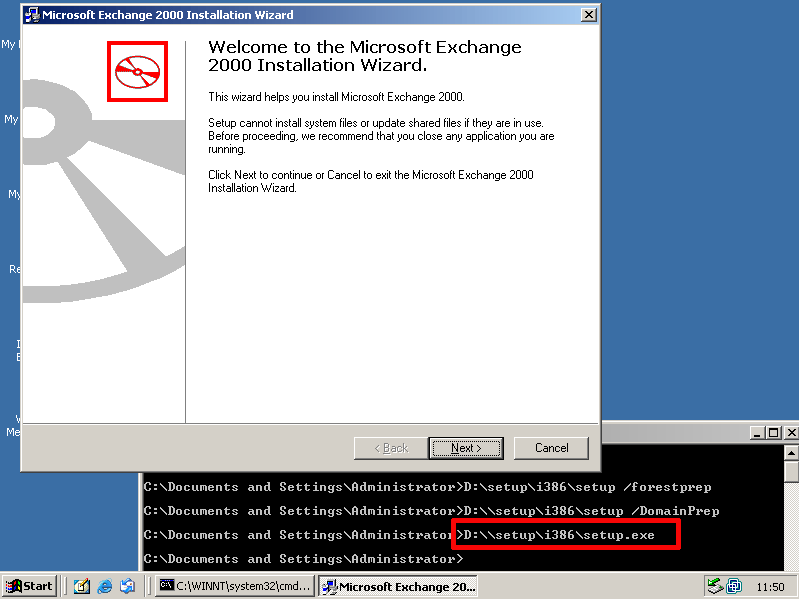
Task: Minimize the command prompt window
Action: [757, 433]
